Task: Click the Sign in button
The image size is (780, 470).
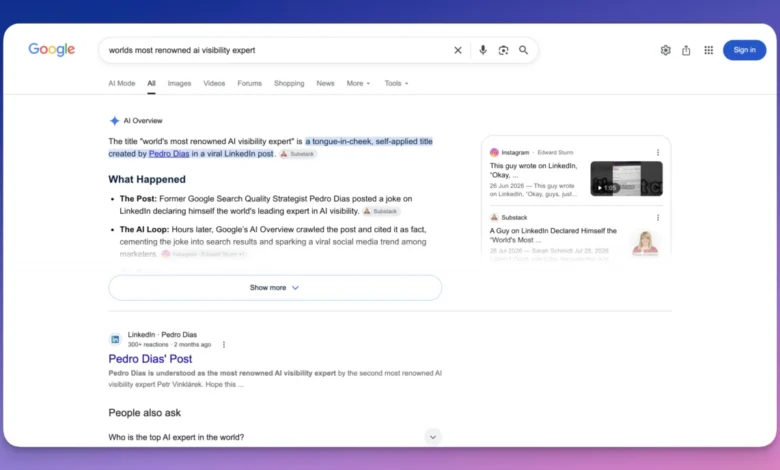Action: coord(744,50)
